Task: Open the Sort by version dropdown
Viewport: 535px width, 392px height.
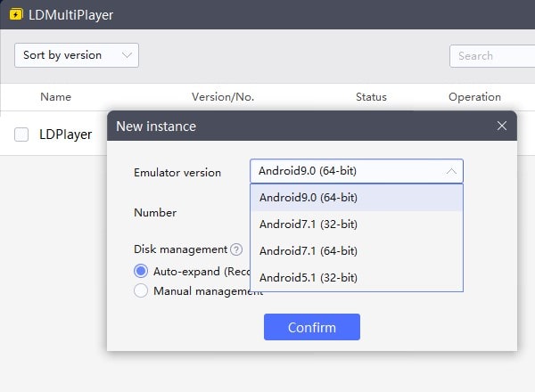Action: click(77, 55)
